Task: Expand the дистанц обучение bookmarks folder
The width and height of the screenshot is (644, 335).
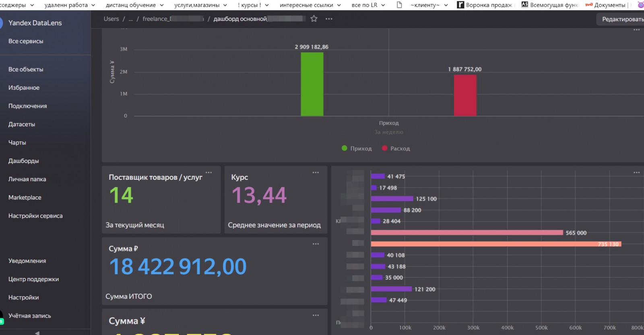Action: click(x=134, y=5)
